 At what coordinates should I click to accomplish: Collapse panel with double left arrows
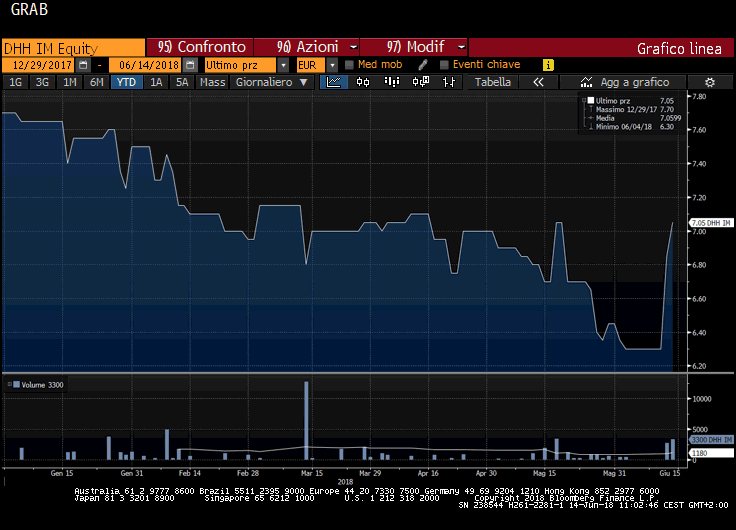tap(538, 82)
